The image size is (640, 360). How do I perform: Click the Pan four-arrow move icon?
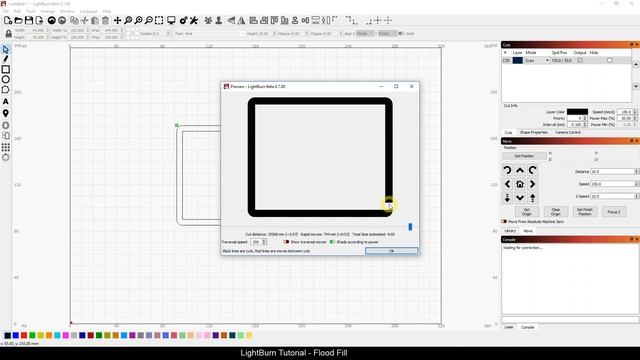tap(118, 20)
